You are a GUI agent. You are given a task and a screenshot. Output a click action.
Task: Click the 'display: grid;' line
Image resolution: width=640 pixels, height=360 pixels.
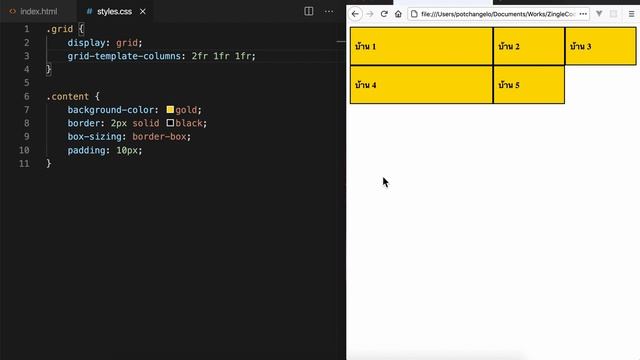tap(105, 42)
